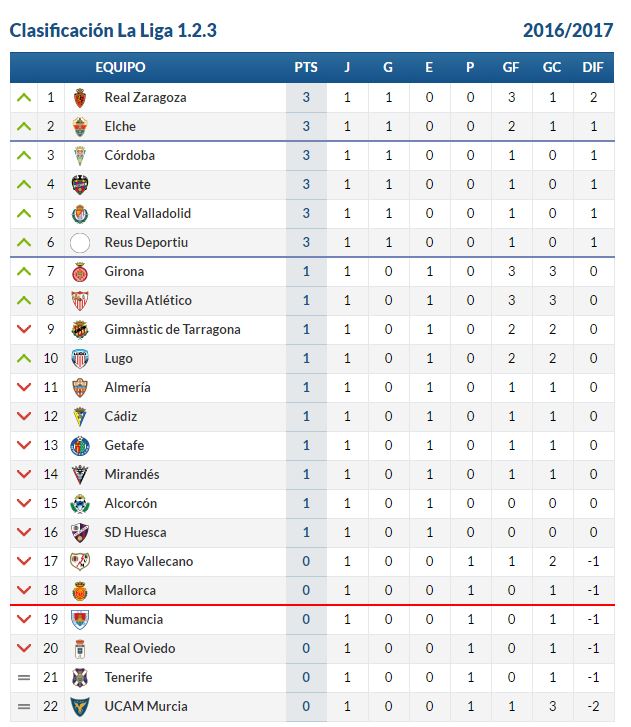This screenshot has height=727, width=631.
Task: Click the Real Valladolid team name
Action: 148,213
